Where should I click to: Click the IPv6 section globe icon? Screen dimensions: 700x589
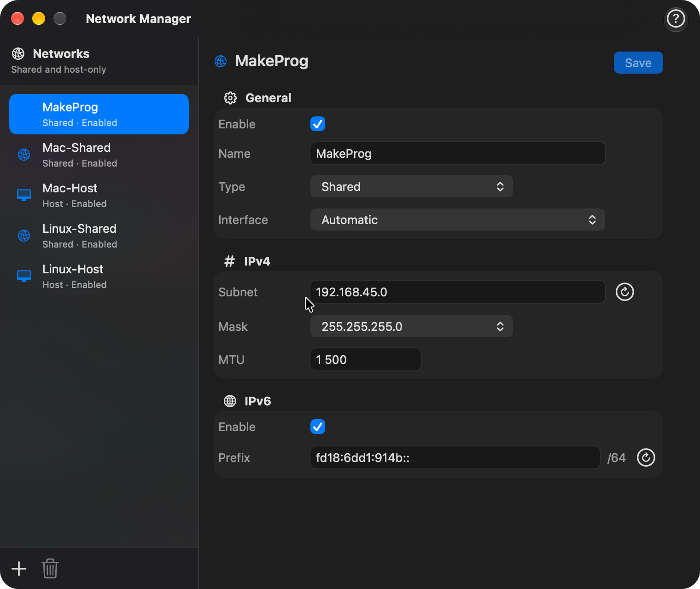pos(230,401)
